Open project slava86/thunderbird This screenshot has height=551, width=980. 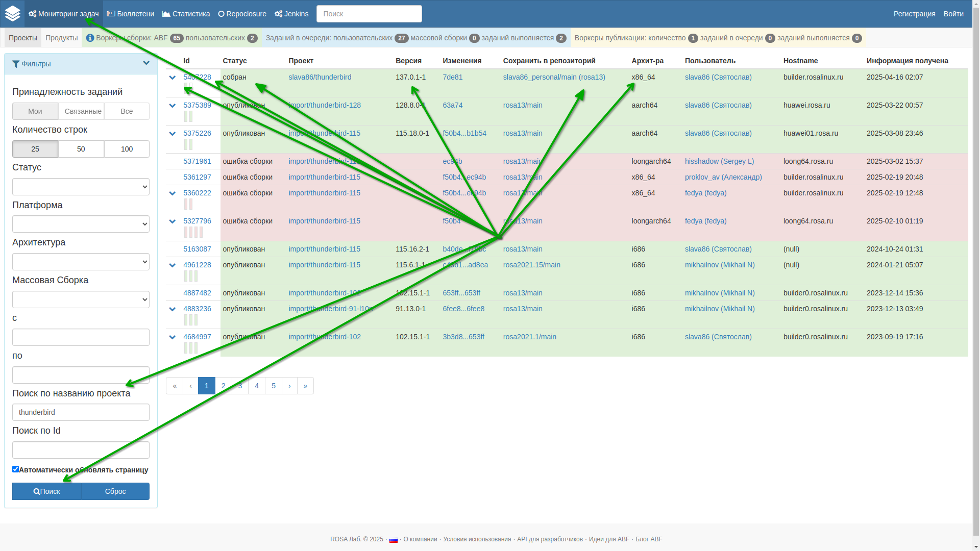tap(320, 77)
